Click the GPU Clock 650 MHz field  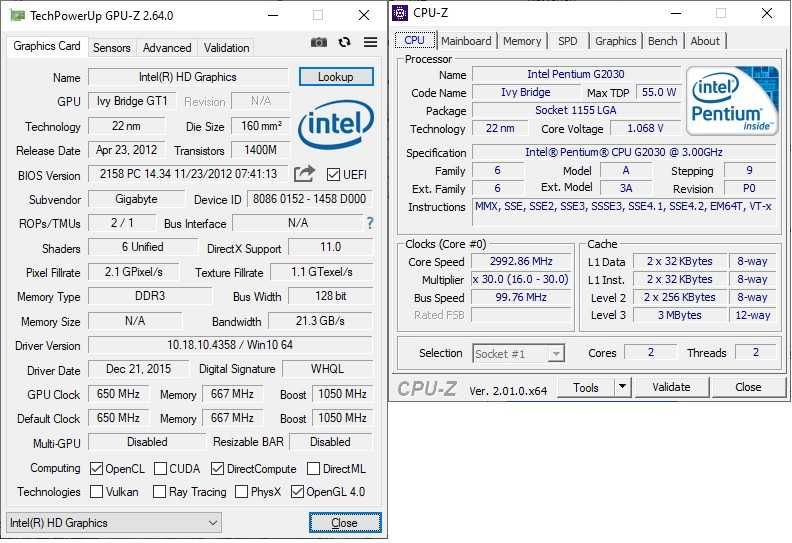(x=118, y=393)
